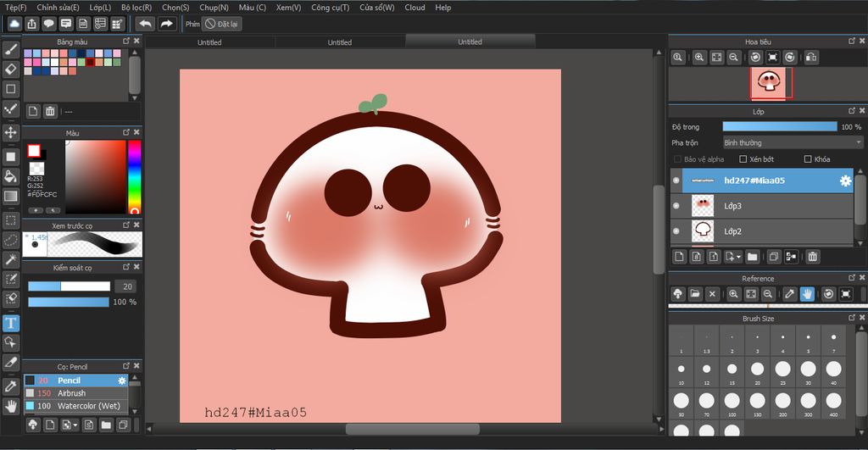Select the Magic Wand tool
The image size is (868, 450).
pyautogui.click(x=10, y=259)
